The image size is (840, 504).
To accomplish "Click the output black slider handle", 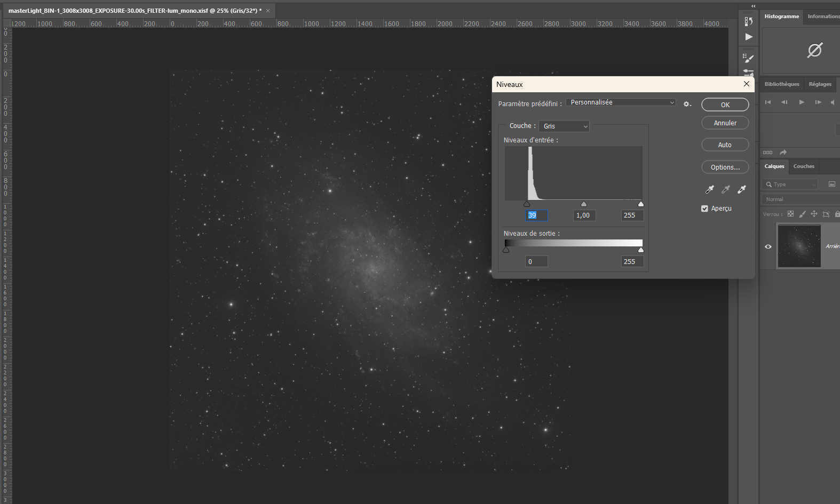I will [x=506, y=250].
